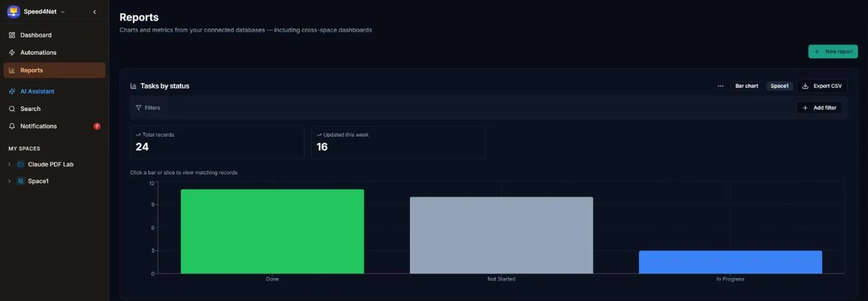
Task: Click the red notification count badge
Action: coord(97,126)
